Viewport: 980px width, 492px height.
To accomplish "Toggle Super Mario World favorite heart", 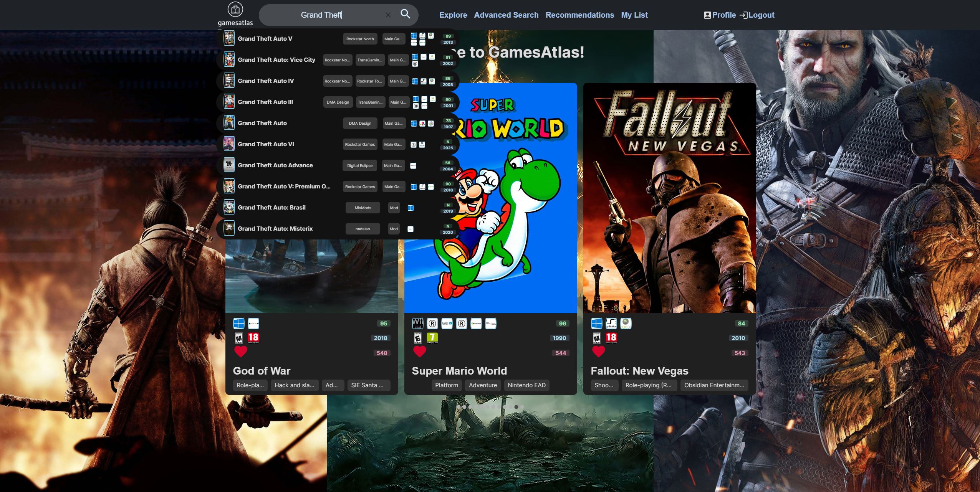I will [419, 351].
